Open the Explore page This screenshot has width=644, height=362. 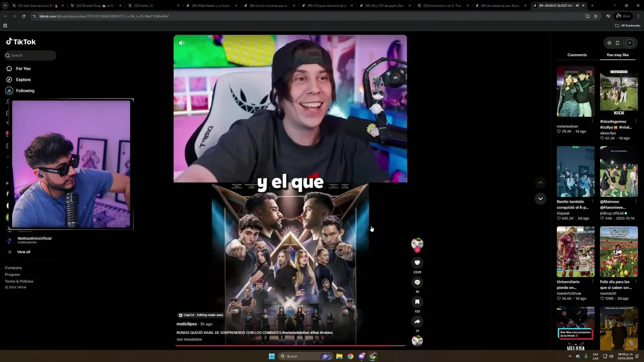click(19, 79)
